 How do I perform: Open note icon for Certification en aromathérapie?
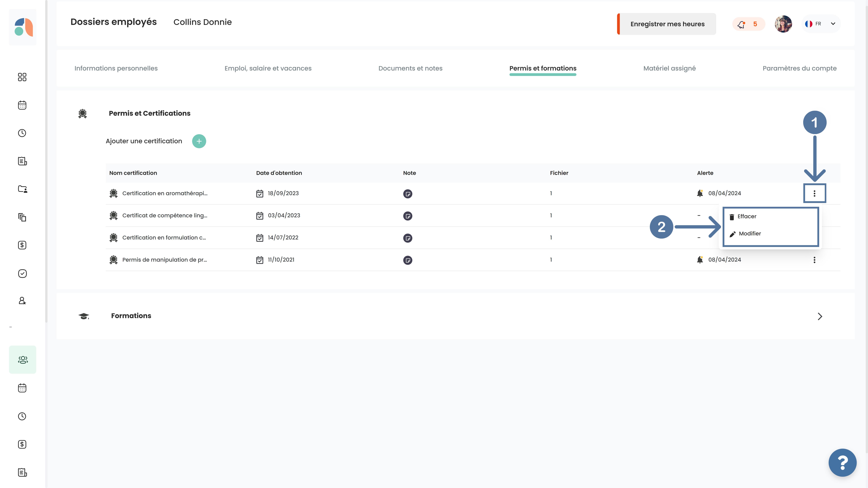tap(408, 194)
